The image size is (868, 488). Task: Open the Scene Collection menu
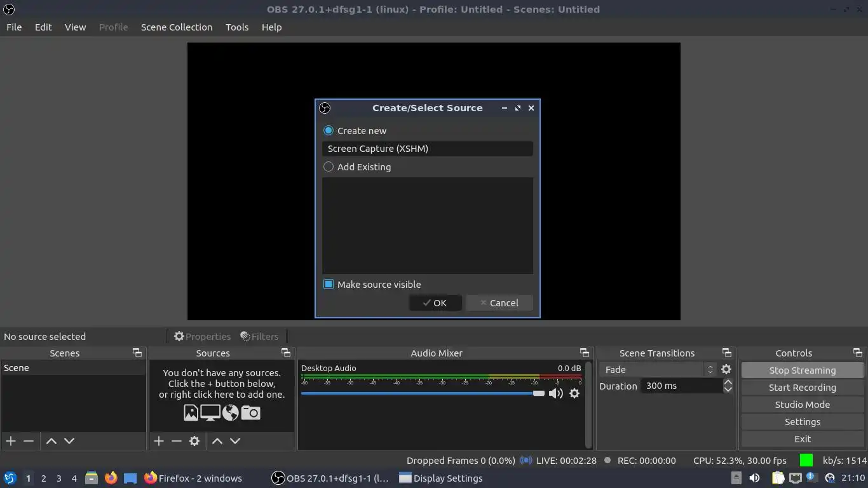point(177,27)
